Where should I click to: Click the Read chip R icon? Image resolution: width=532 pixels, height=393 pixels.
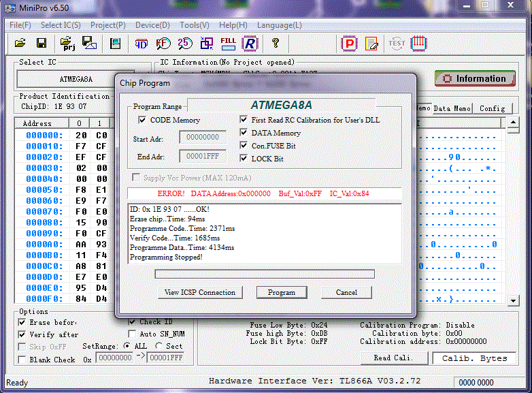(x=250, y=44)
